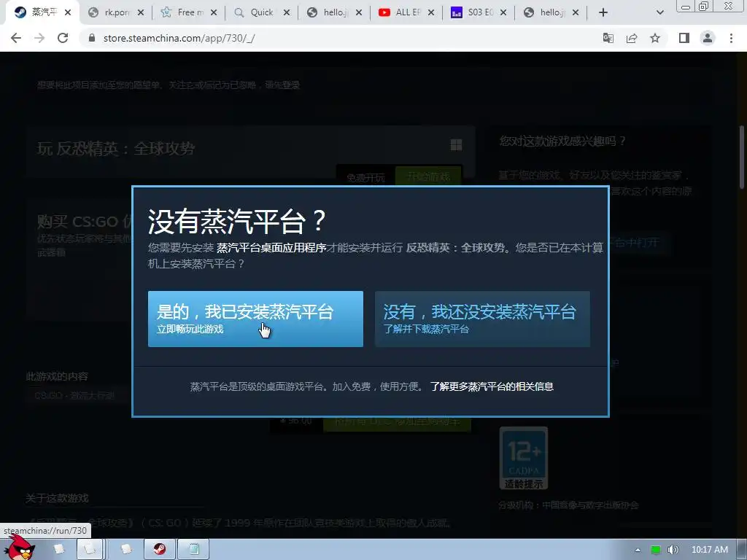This screenshot has width=747, height=560.
Task: Close the S03 E0 tab
Action: (503, 12)
